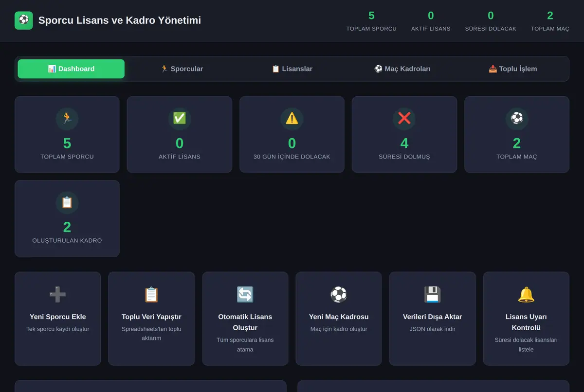
Task: Click the plus icon above Yeni Sporcu Ekle
Action: [x=58, y=295]
